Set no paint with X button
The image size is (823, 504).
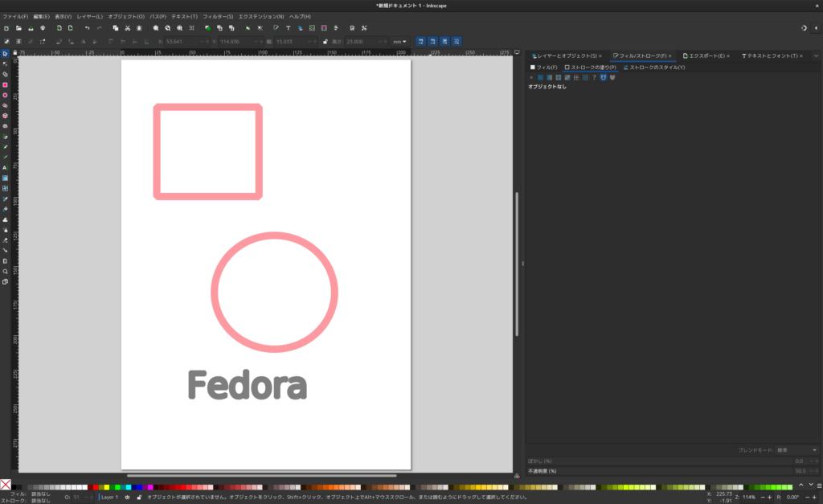pos(531,78)
